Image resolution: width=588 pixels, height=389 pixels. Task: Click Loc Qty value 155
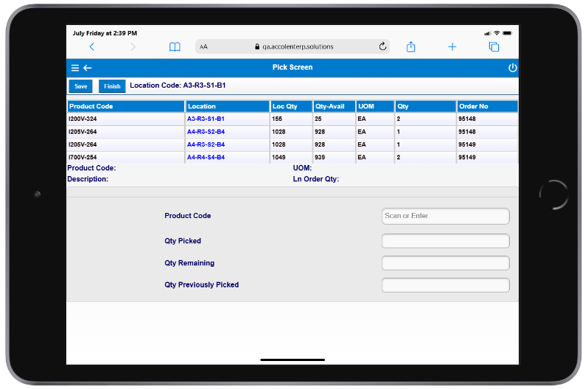277,119
